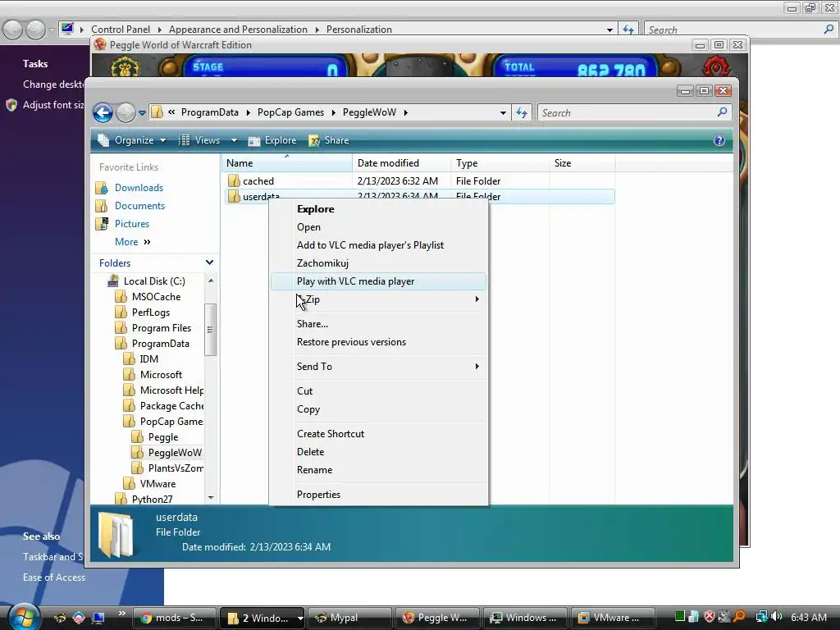840x630 pixels.
Task: Click the Explore toolbar button
Action: point(272,140)
